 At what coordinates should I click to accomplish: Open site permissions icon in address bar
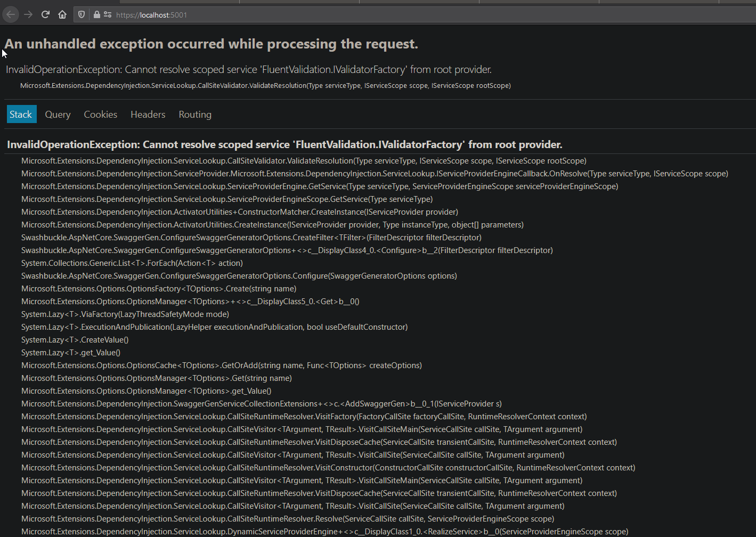[x=108, y=15]
